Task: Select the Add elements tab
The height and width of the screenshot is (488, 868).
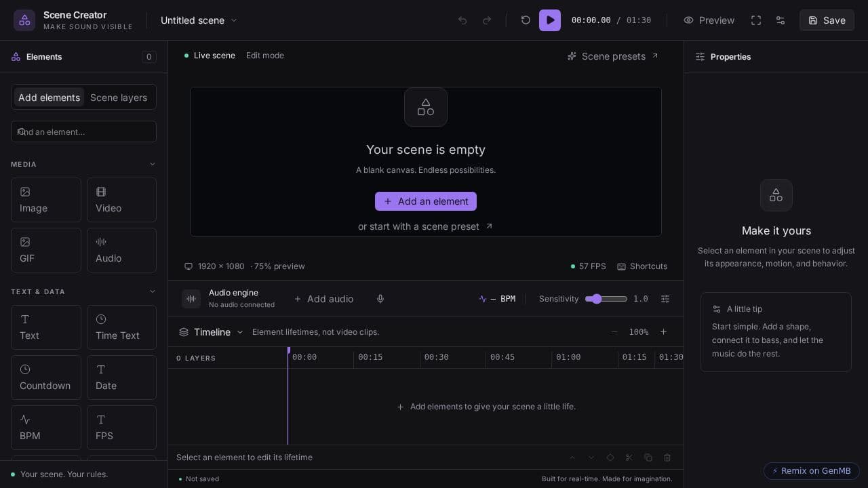Action: (x=49, y=98)
